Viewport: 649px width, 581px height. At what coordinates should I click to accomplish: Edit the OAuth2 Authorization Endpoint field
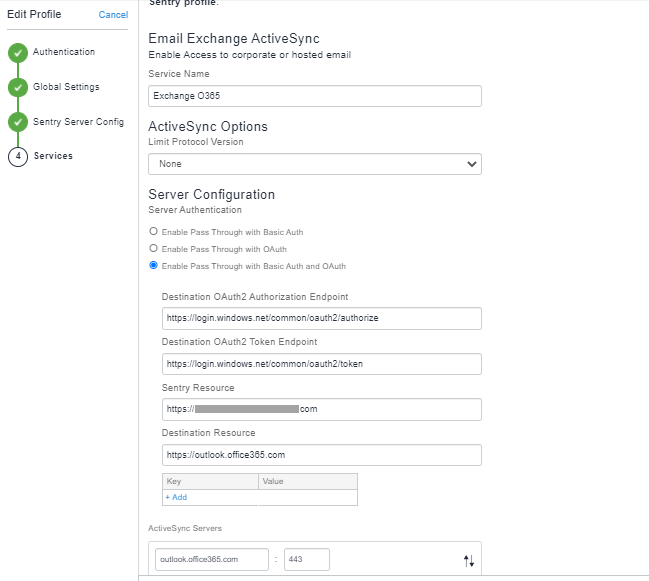321,318
